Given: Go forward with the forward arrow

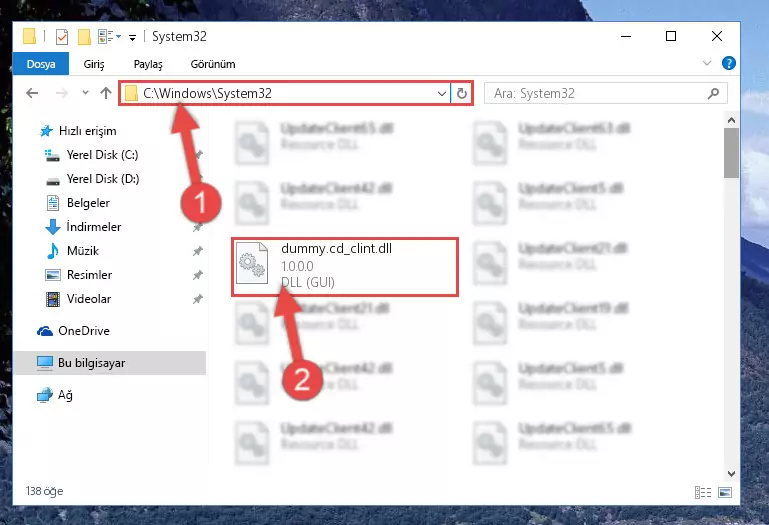Looking at the screenshot, I should pos(62,93).
